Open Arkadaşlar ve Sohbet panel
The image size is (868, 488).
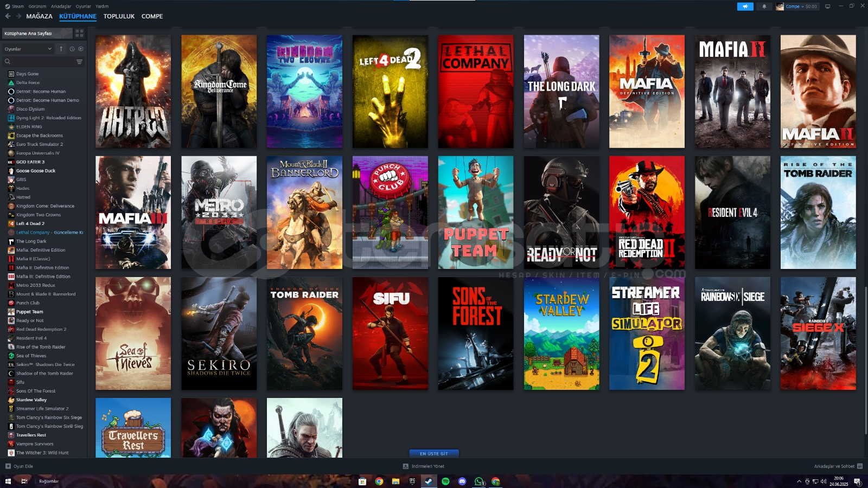(x=838, y=466)
